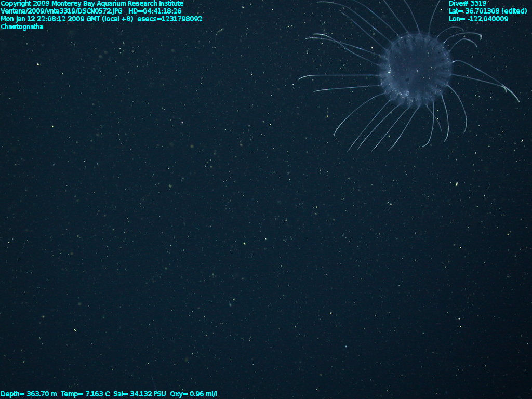Click the Temp= 7.163 C reading
Screen dimensions: 532x399
click(x=85, y=394)
